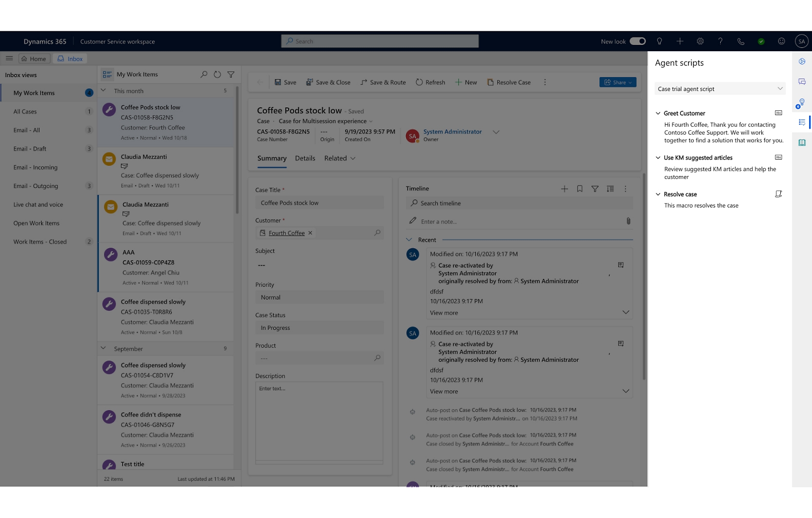Click the hamburger site map menu icon
812x518 pixels.
pos(9,59)
